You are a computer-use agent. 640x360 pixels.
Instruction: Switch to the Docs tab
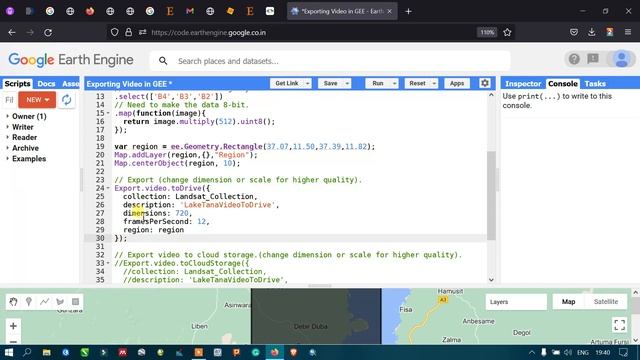46,84
